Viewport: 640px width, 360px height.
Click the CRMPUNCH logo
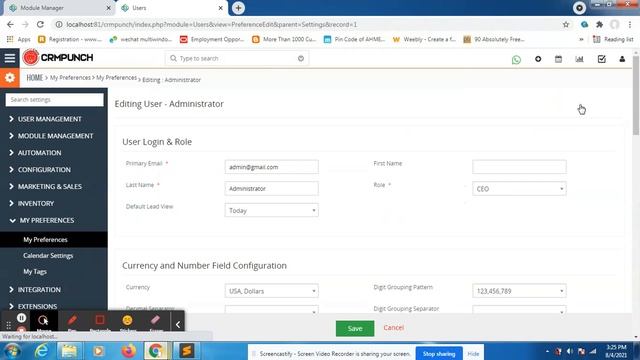pos(58,58)
